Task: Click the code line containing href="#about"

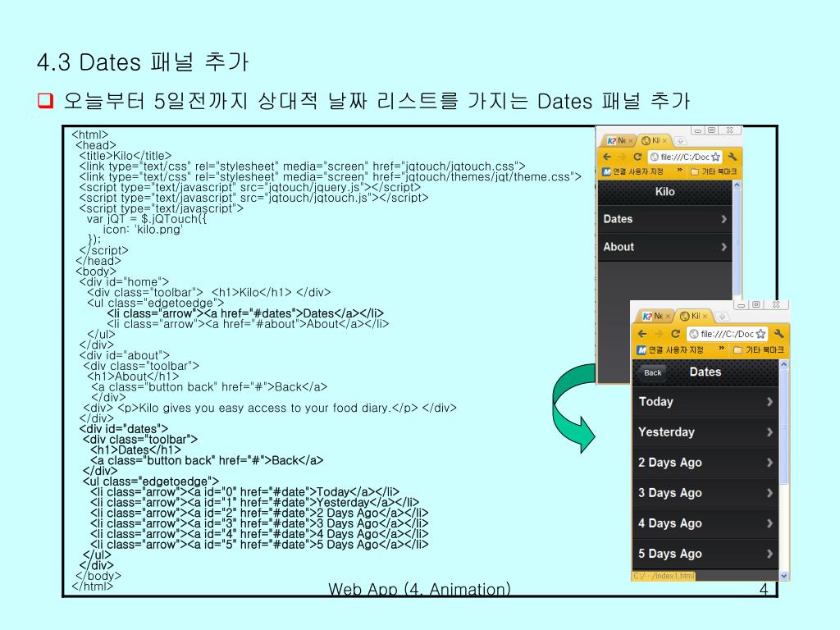Action: pyautogui.click(x=248, y=324)
